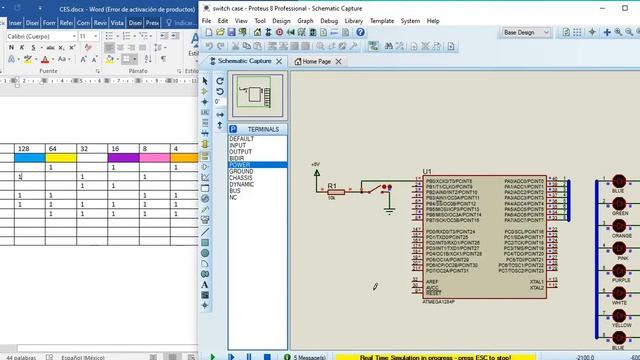Select the Buses Mode tool
The height and width of the screenshot is (360, 640).
pos(205,134)
